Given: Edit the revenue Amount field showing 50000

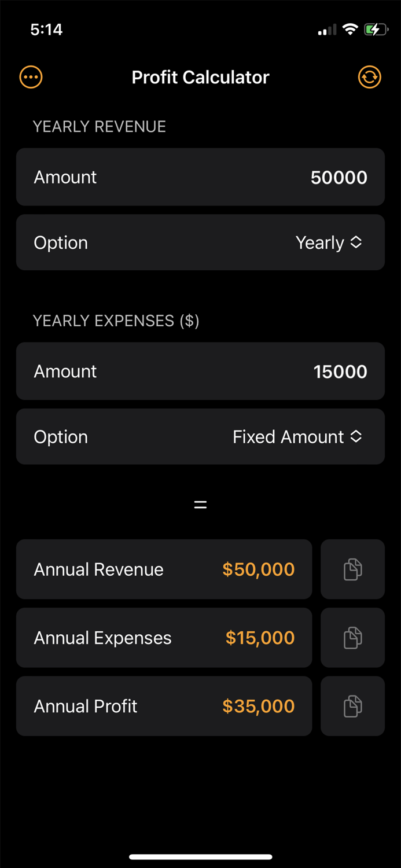Looking at the screenshot, I should coord(339,177).
